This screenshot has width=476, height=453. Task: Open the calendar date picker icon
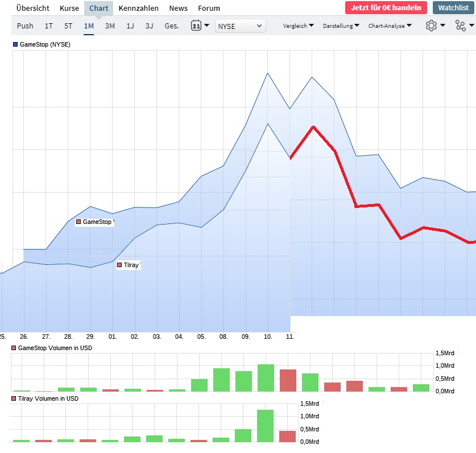(196, 26)
